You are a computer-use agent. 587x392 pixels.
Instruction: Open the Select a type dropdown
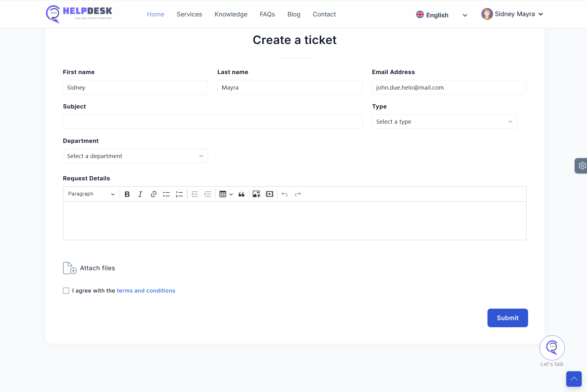click(x=444, y=122)
